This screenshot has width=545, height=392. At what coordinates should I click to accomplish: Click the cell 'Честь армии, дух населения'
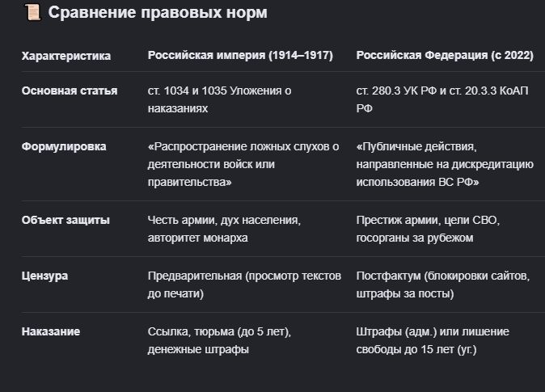(x=224, y=229)
